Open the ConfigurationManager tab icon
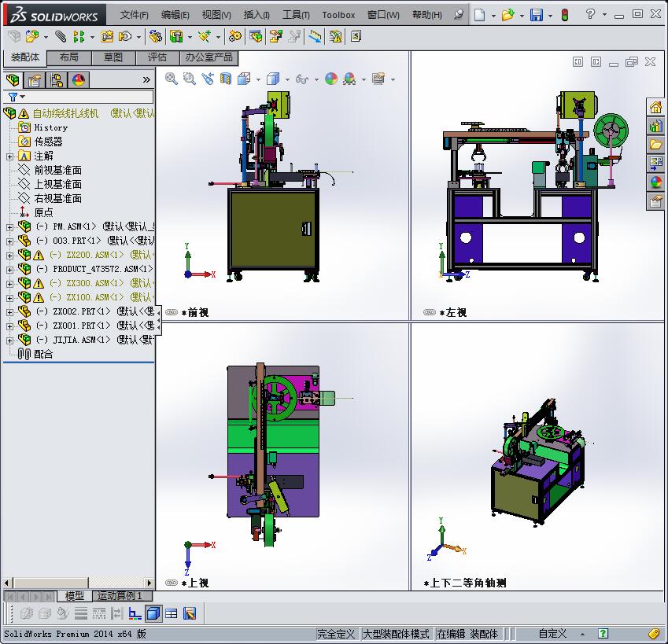 click(56, 80)
